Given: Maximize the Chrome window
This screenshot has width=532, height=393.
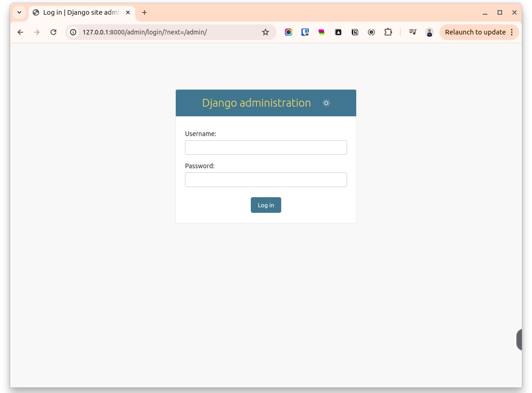Looking at the screenshot, I should (499, 12).
